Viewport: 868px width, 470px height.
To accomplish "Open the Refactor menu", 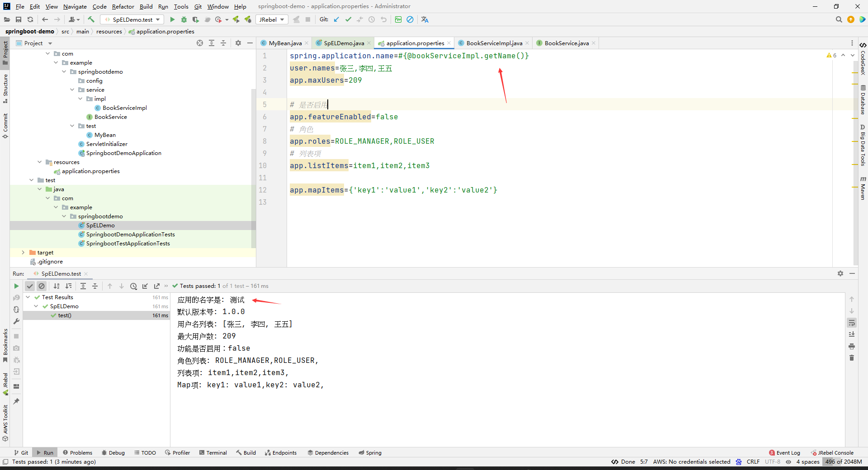I will point(123,6).
